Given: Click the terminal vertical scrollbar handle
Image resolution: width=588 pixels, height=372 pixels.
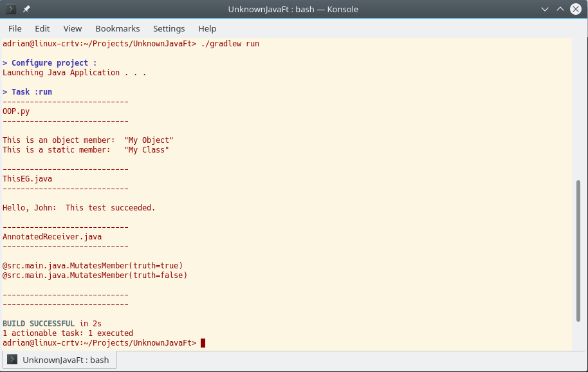Looking at the screenshot, I should click(x=578, y=251).
